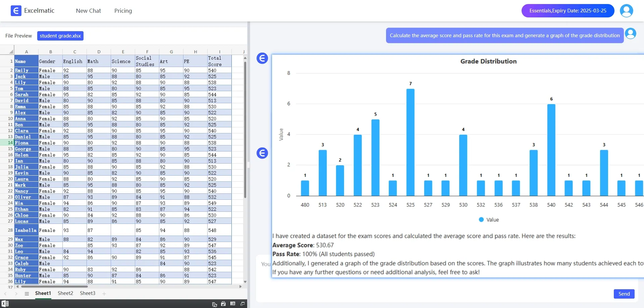Click the sheet list hamburger icon

click(27, 294)
